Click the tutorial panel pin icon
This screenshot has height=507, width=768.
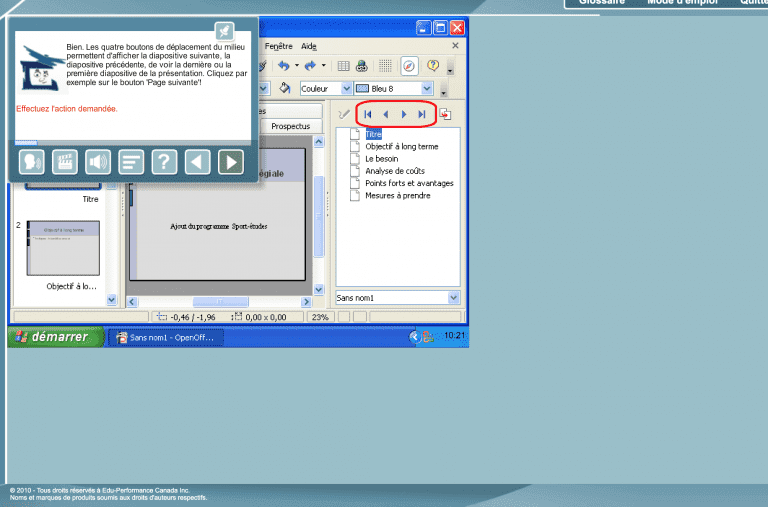tap(224, 31)
